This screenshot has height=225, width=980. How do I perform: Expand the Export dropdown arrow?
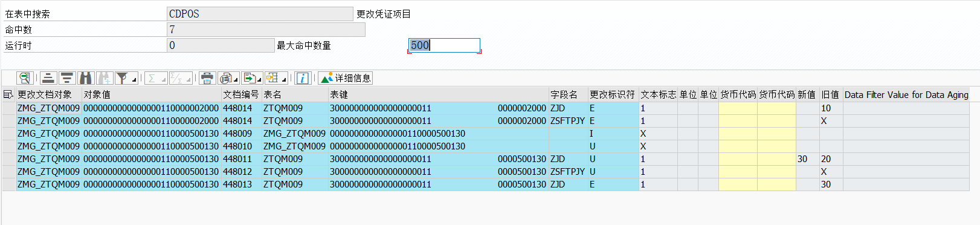pos(260,79)
